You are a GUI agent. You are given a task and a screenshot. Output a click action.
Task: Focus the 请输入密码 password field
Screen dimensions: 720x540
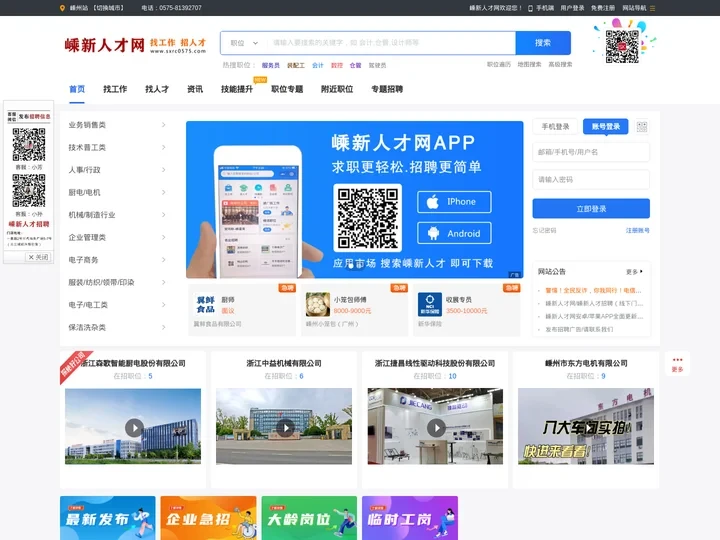click(x=591, y=180)
